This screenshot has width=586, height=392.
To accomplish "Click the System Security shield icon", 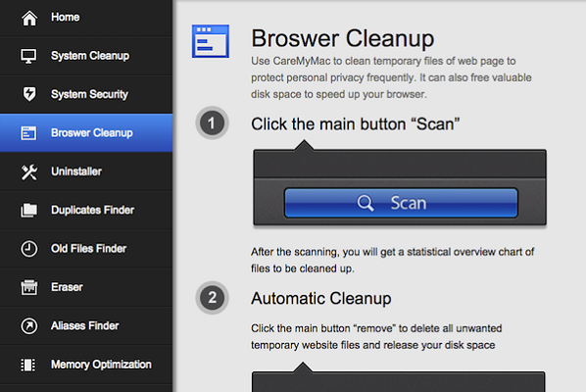I will pyautogui.click(x=29, y=94).
